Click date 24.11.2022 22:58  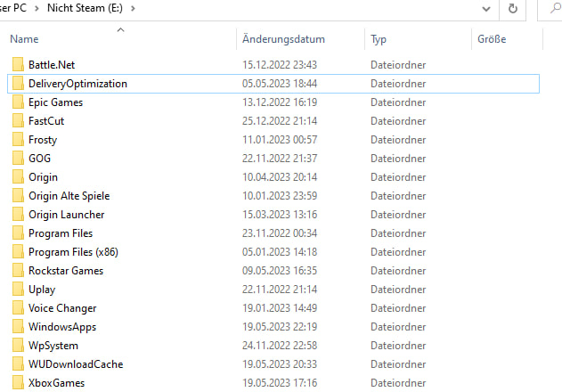280,346
